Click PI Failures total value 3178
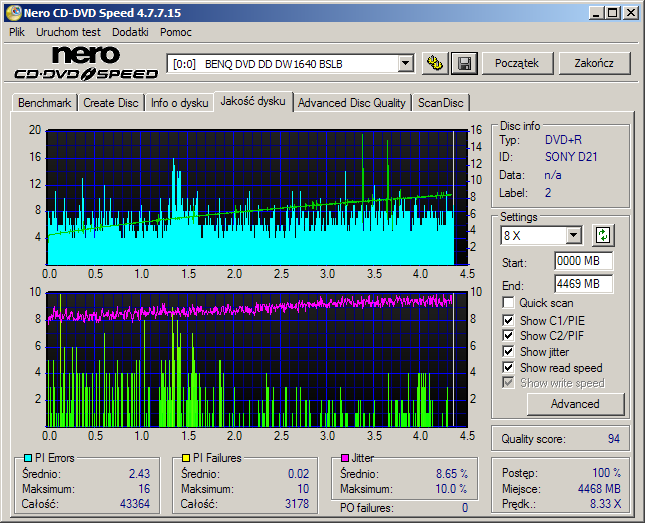Image resolution: width=645 pixels, height=523 pixels. click(297, 504)
